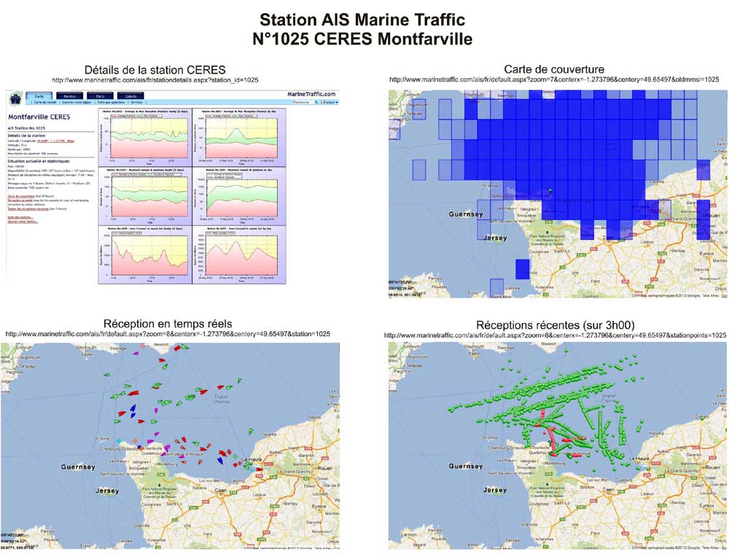
Task: Open the Carte tab
Action: 39,96
